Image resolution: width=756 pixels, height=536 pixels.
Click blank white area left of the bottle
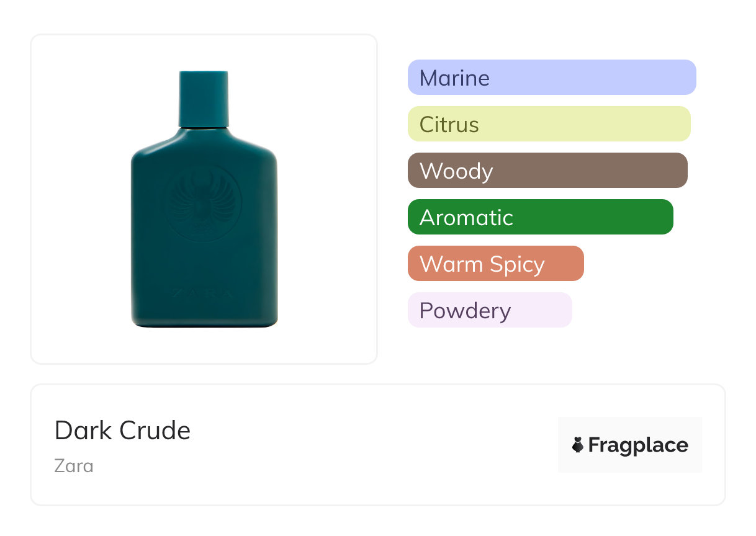pos(79,199)
